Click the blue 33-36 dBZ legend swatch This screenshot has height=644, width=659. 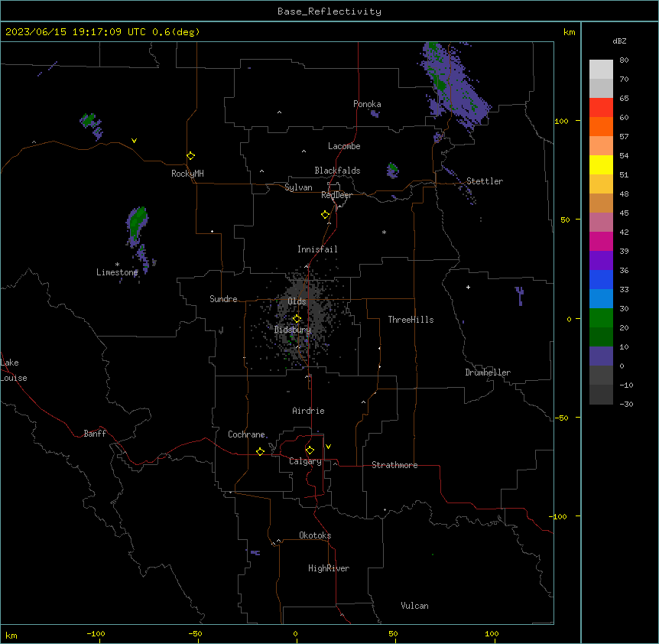pyautogui.click(x=601, y=279)
